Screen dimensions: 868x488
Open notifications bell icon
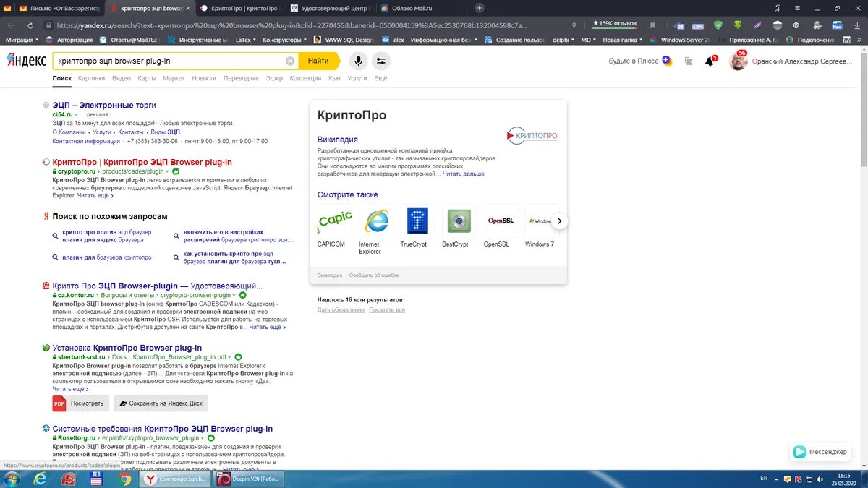(x=710, y=61)
